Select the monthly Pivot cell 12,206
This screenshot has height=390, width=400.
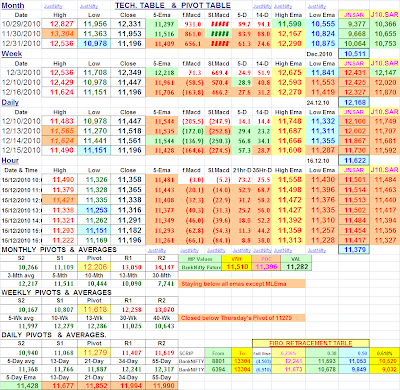coord(95,267)
